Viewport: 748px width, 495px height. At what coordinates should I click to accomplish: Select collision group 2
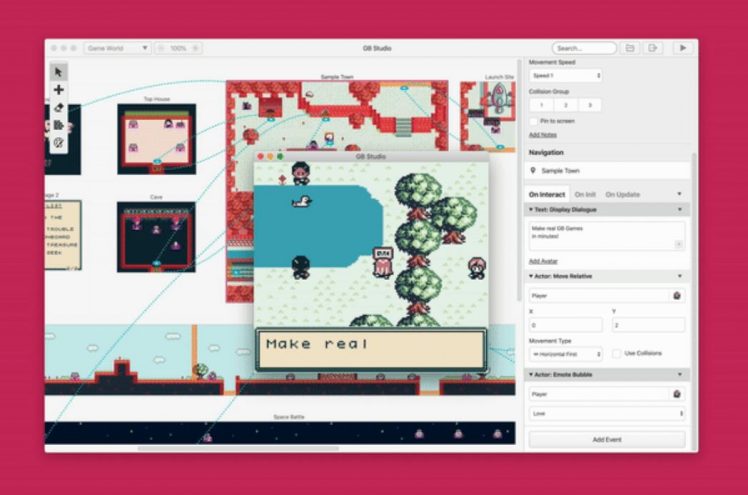(565, 105)
